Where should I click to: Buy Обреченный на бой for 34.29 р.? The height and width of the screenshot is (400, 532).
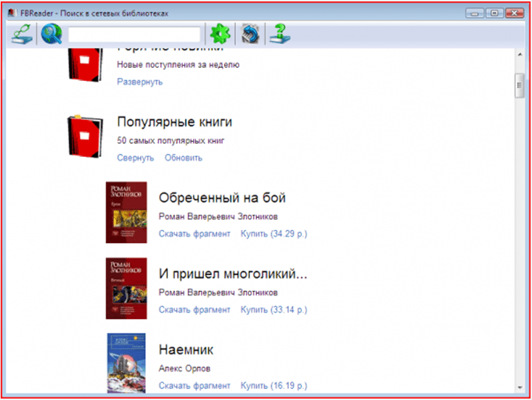point(273,234)
